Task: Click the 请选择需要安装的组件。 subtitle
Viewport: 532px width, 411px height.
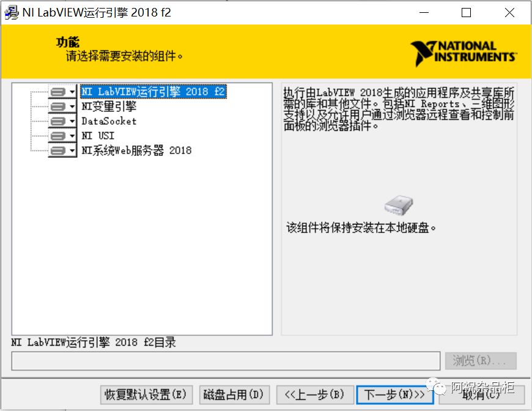Action: click(124, 56)
